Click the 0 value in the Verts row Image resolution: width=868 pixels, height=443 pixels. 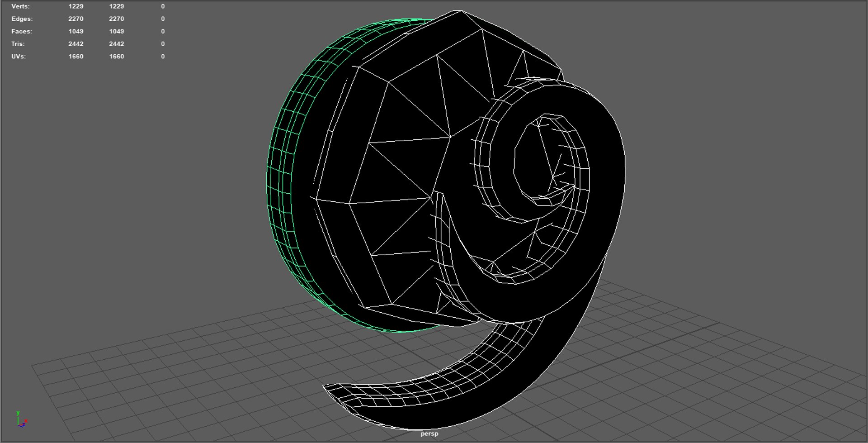[163, 6]
